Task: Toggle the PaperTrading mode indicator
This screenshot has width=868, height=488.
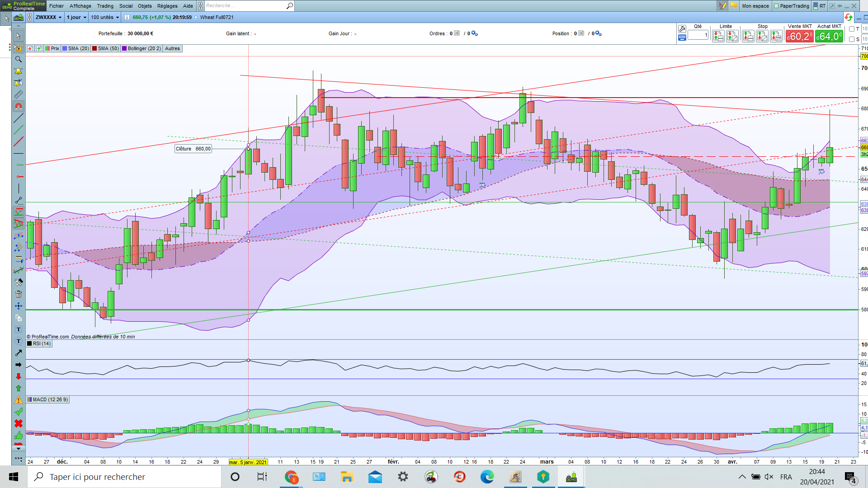Action: [x=792, y=6]
